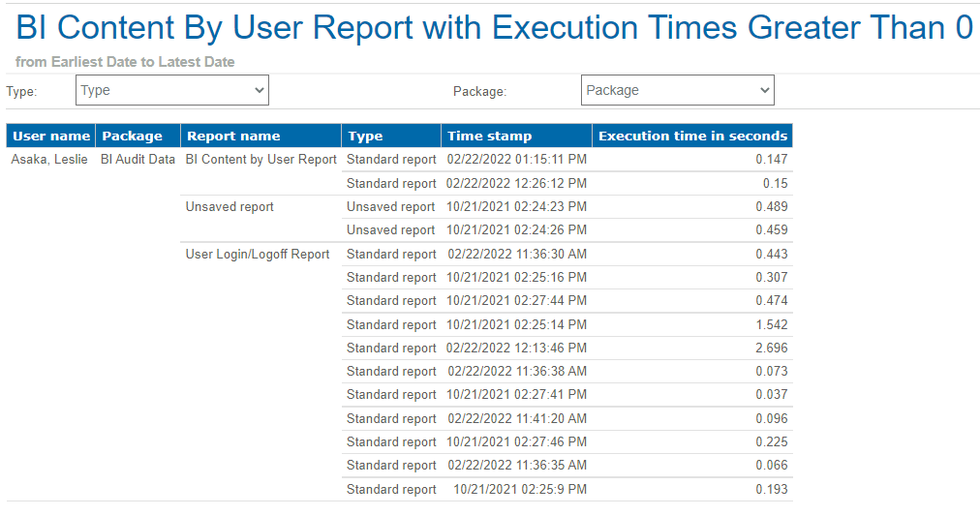Screen dimensions: 980x516
Task: Open the Package dropdown filter
Action: (x=677, y=90)
